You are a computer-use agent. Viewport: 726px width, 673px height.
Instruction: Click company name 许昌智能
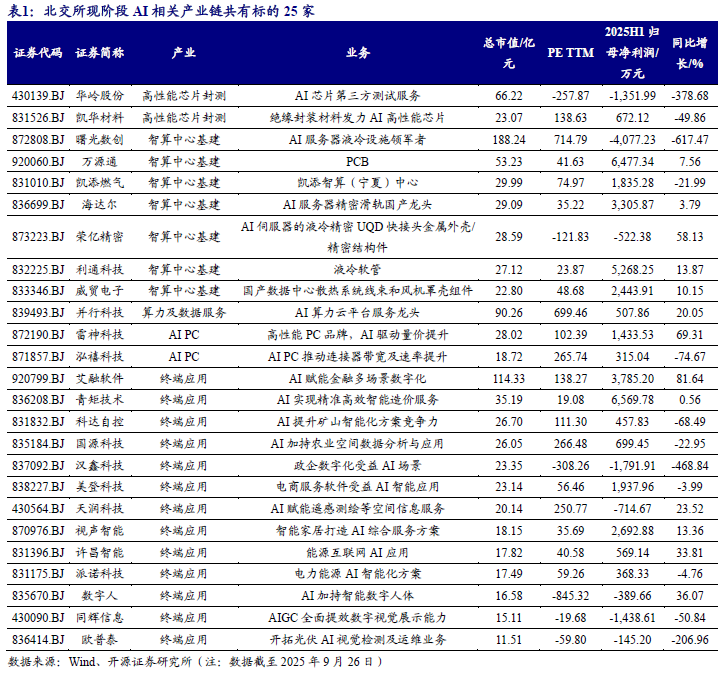pyautogui.click(x=100, y=553)
